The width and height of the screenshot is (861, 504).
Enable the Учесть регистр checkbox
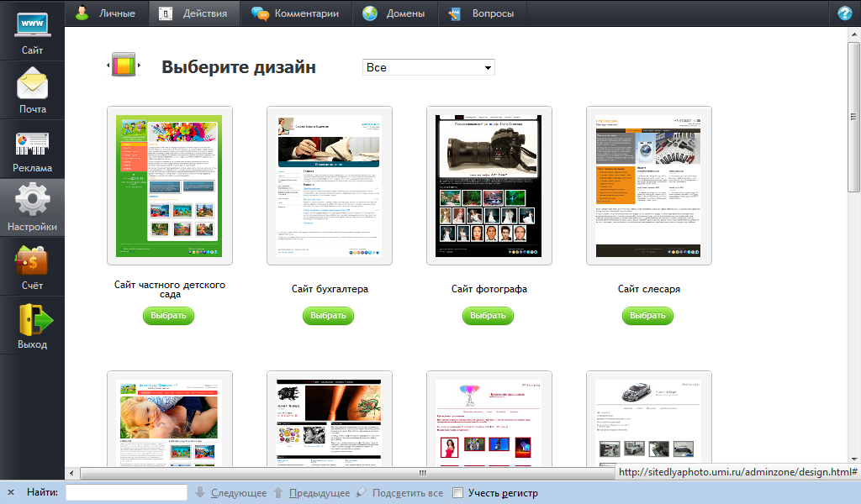click(457, 492)
